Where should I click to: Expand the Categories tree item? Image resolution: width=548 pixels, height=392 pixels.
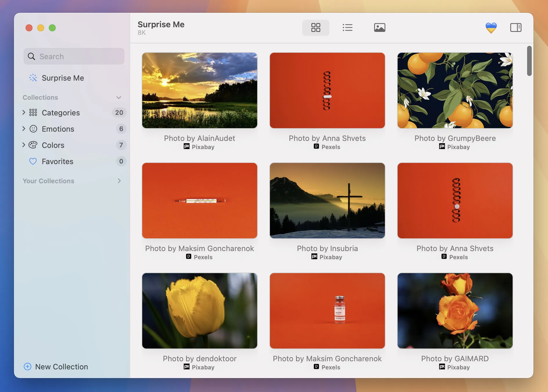(x=24, y=112)
